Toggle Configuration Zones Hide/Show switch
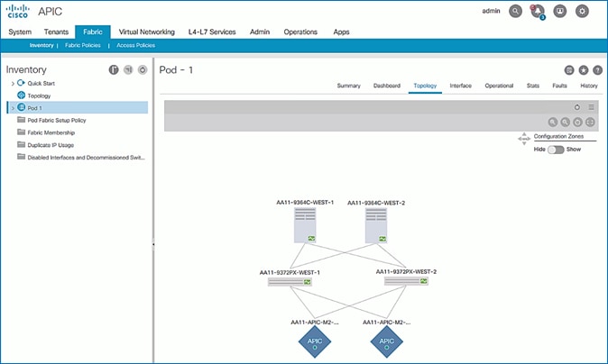This screenshot has height=364, width=608. (x=556, y=150)
